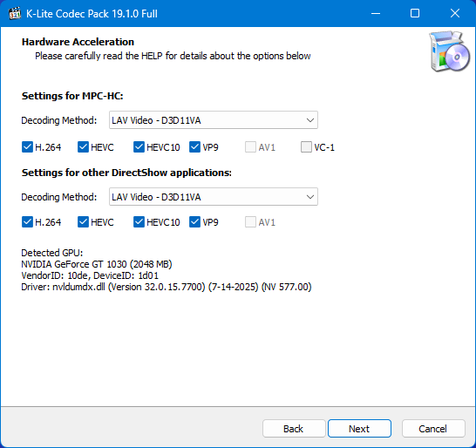Toggle HEVC checkbox for MPC-HC
Viewport: 476px width, 448px height.
pyautogui.click(x=83, y=147)
